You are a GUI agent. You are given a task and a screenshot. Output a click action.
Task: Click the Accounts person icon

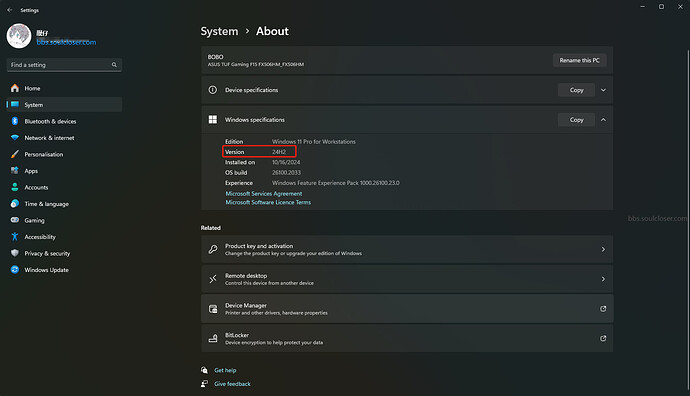(15, 187)
